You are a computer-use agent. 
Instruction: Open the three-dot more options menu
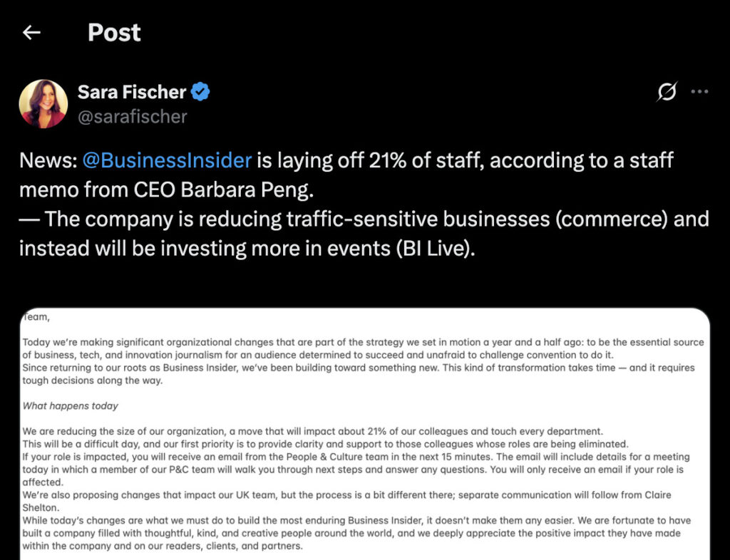point(700,92)
